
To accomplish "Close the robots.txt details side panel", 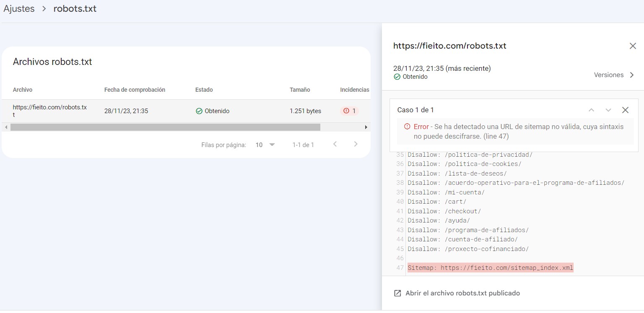I will click(x=633, y=46).
